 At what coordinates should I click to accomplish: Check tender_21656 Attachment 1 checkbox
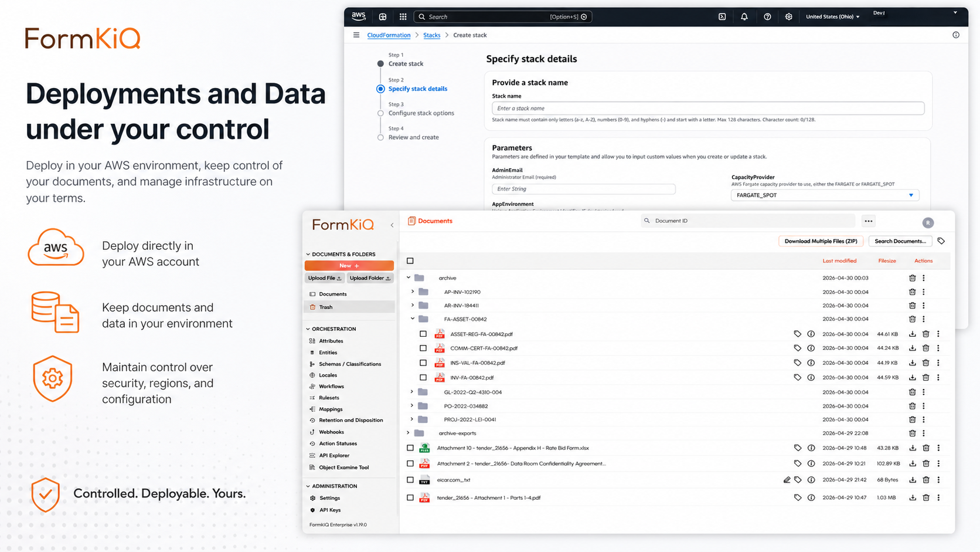click(410, 497)
